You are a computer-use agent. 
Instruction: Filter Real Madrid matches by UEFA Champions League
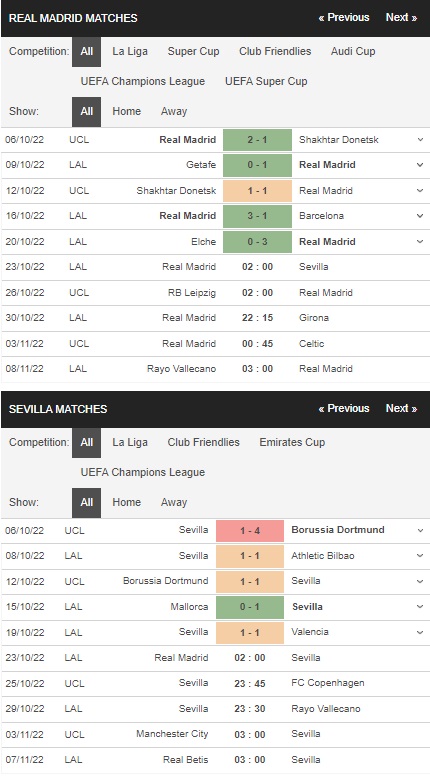pyautogui.click(x=143, y=81)
